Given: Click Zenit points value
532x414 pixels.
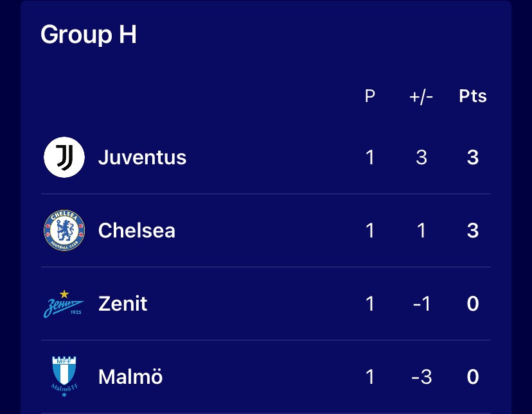Looking at the screenshot, I should (x=473, y=304).
